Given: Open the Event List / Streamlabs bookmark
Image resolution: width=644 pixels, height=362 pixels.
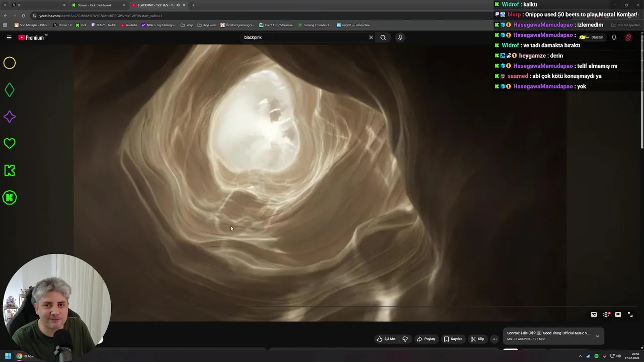Looking at the screenshot, I should click(x=277, y=25).
